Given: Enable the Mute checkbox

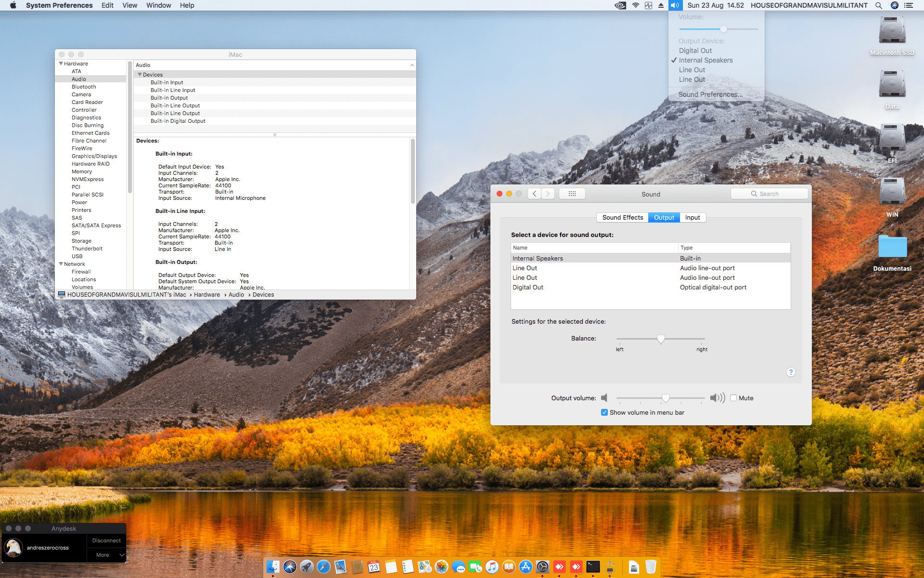Looking at the screenshot, I should (733, 398).
